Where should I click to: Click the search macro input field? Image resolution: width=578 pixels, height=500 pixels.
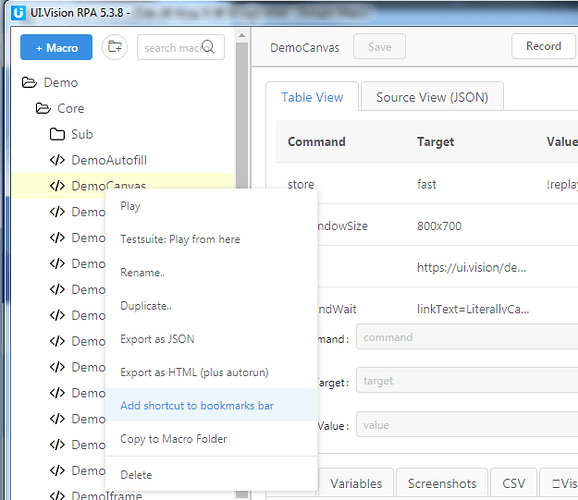coord(181,47)
